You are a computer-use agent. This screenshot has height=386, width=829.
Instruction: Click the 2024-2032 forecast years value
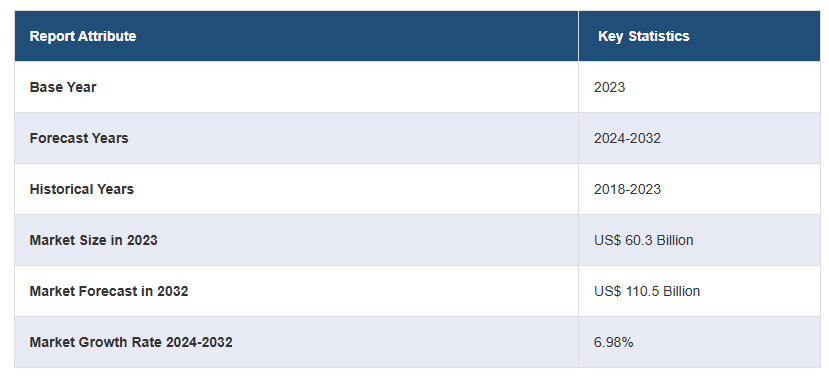[627, 138]
